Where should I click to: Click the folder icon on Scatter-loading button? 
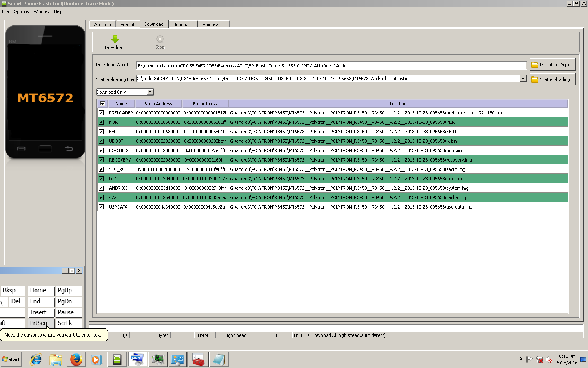[x=535, y=79]
